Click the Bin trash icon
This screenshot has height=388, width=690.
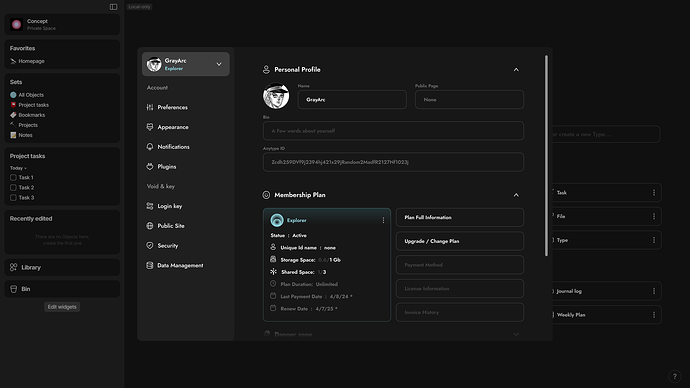[14, 289]
